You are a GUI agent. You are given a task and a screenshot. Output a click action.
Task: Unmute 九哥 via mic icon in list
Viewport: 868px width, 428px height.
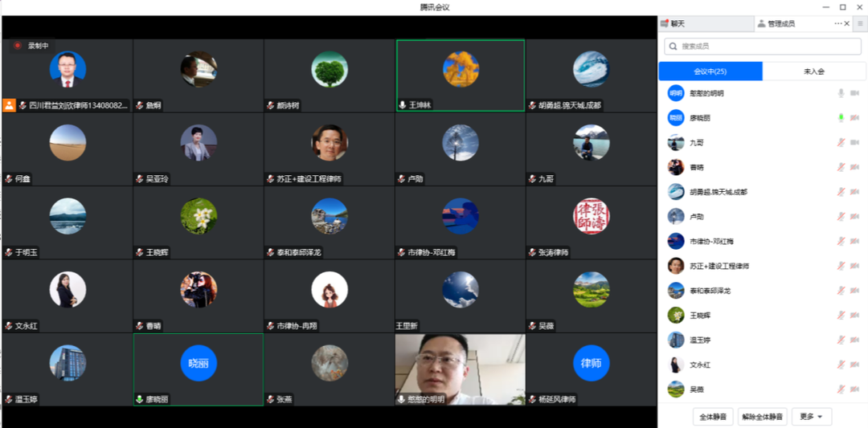pos(841,142)
